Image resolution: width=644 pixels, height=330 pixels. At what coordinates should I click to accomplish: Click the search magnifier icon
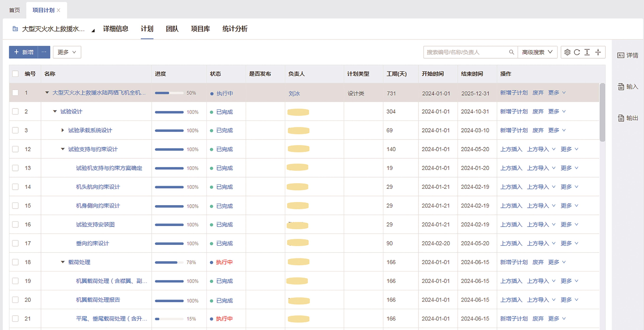pyautogui.click(x=511, y=52)
